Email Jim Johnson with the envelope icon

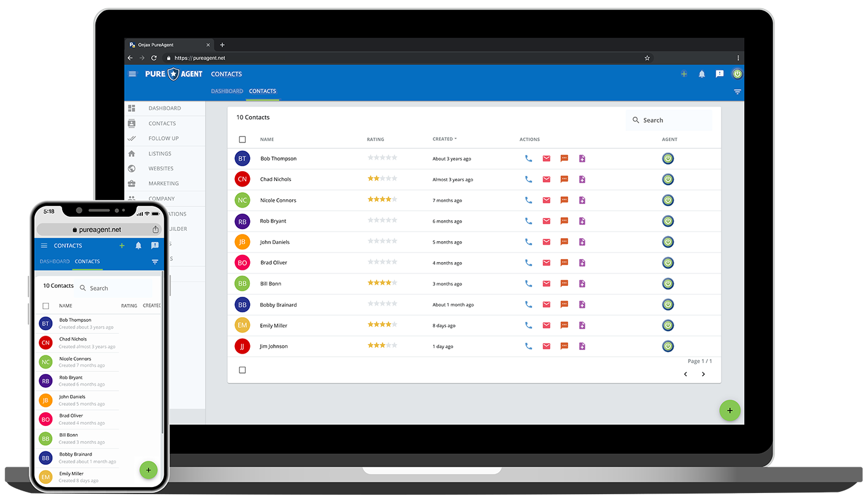[x=546, y=346]
